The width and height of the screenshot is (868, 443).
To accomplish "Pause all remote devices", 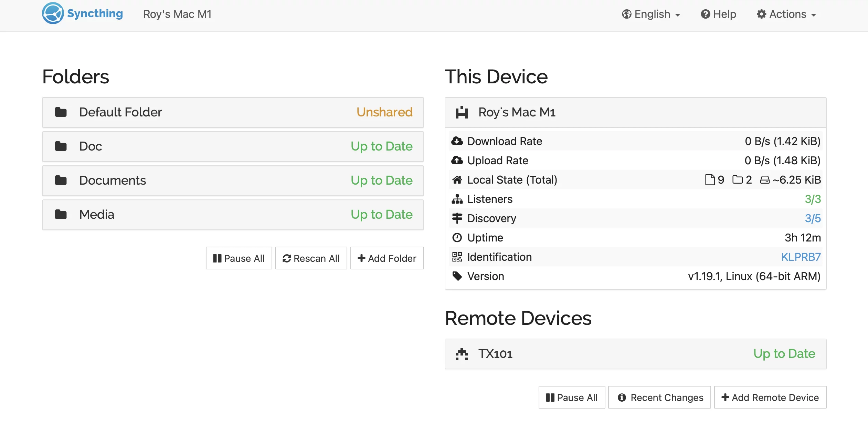I will coord(572,398).
